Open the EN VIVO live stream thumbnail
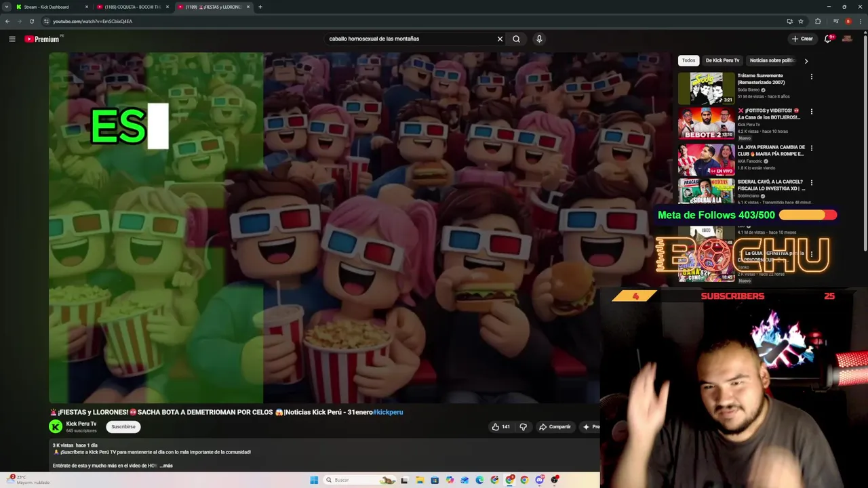Viewport: 868px width, 488px height. pos(706,159)
